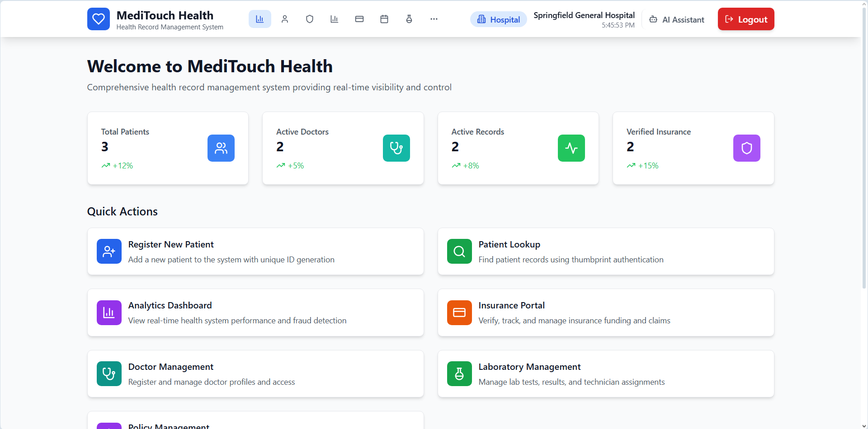Click the +5% Active Doctors trend
The height and width of the screenshot is (429, 868).
[x=290, y=166]
